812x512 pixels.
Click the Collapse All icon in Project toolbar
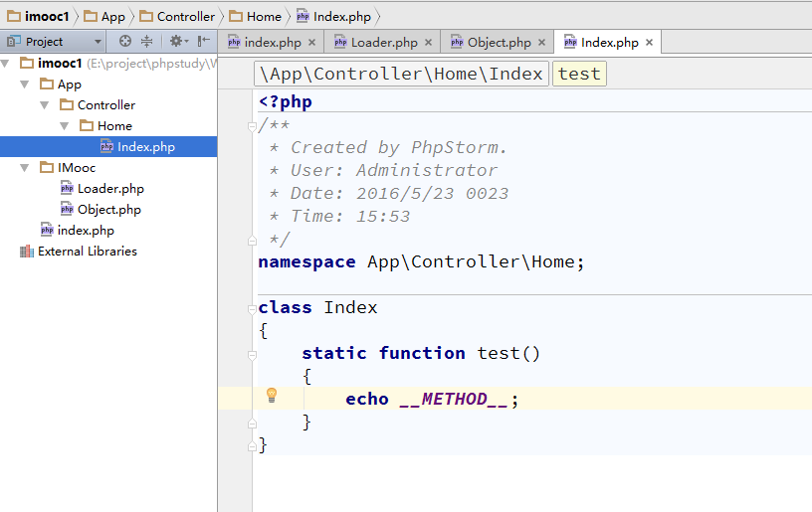pyautogui.click(x=147, y=41)
